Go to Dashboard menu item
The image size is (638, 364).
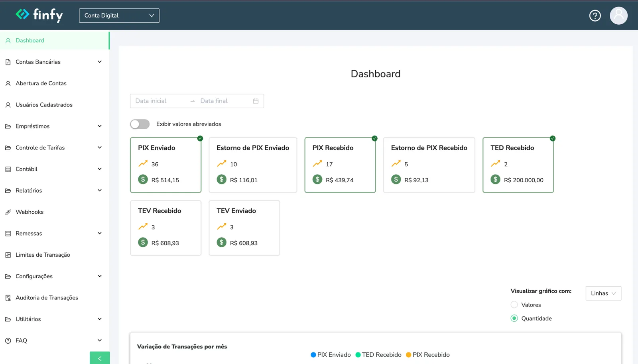click(55, 41)
